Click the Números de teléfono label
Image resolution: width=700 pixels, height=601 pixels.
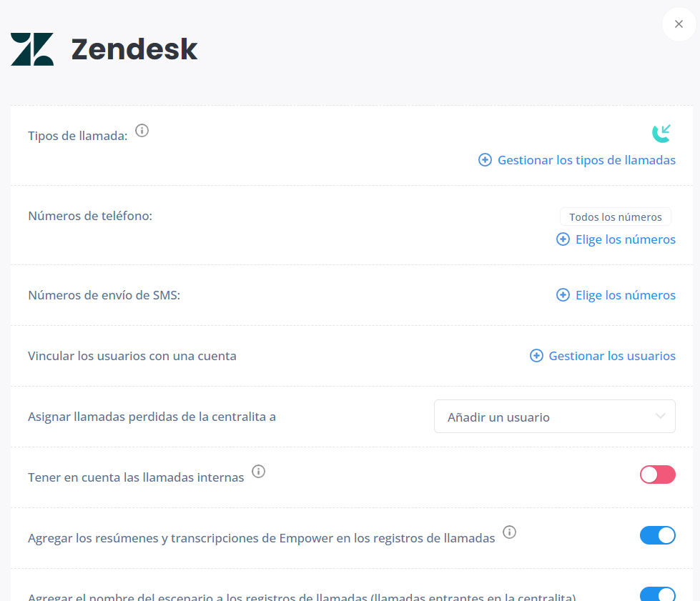[90, 216]
